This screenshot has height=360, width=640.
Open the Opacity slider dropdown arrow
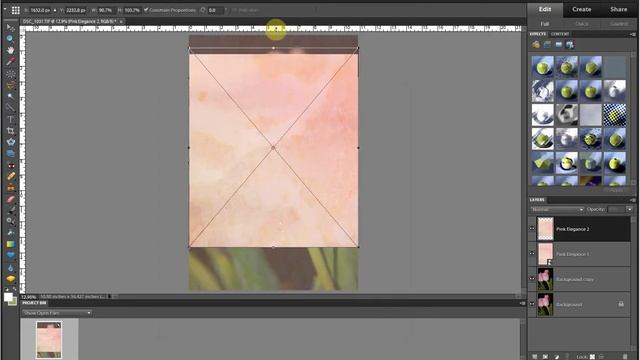[629, 209]
